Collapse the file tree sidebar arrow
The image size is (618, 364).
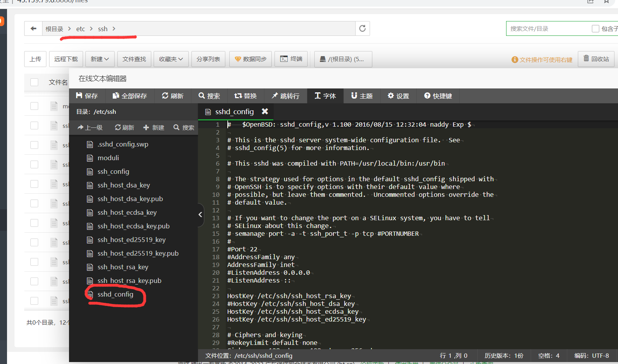click(x=200, y=214)
